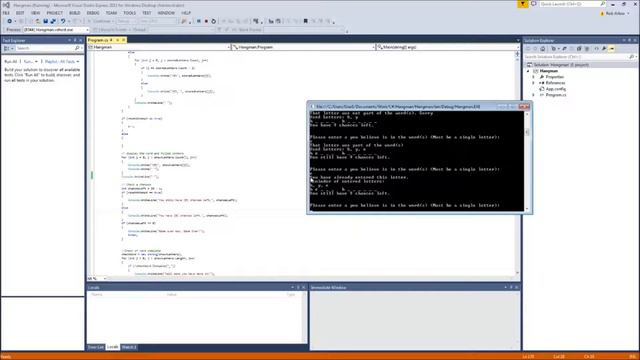Switch to the Locals tab

pyautogui.click(x=113, y=347)
